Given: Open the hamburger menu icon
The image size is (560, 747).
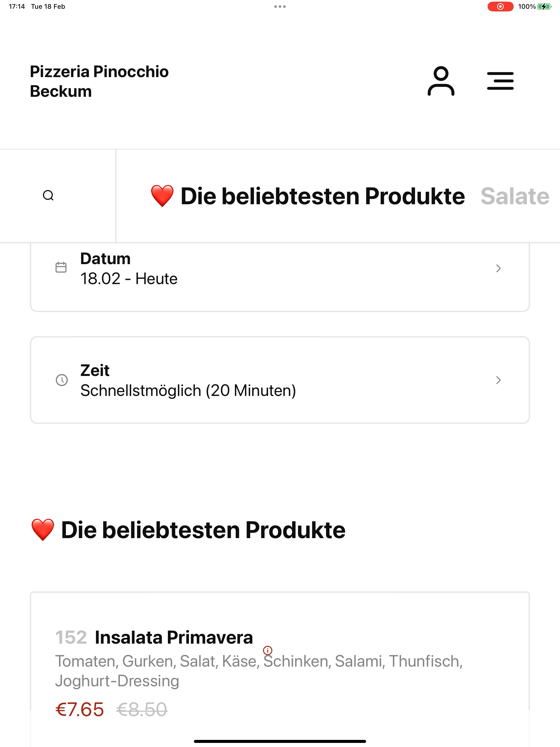Looking at the screenshot, I should pyautogui.click(x=500, y=81).
